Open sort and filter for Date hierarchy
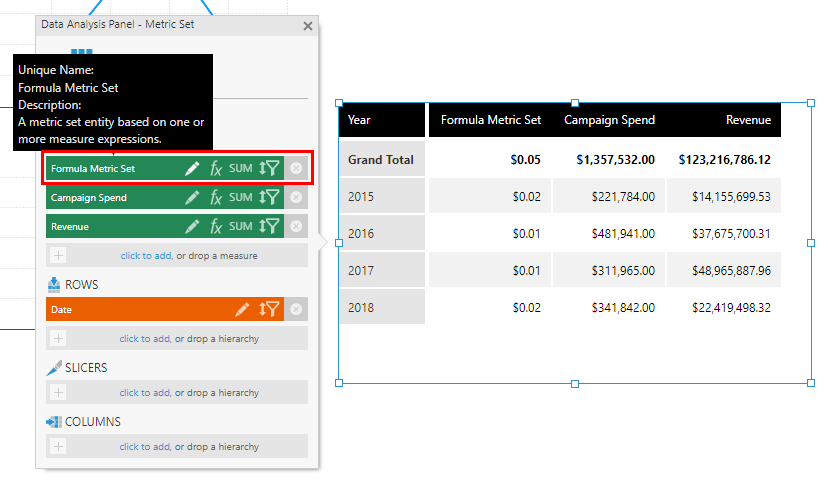This screenshot has width=829, height=483. [269, 309]
